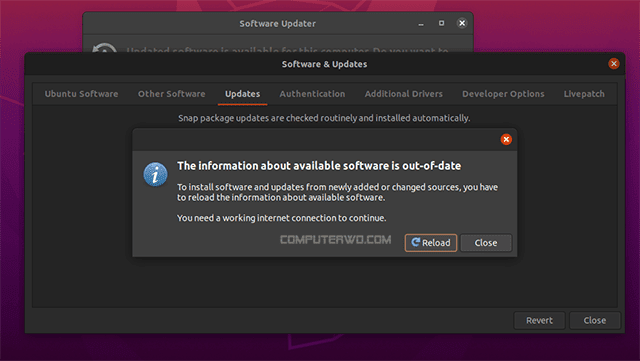Maximize the Software Updater window
The height and width of the screenshot is (361, 640).
pos(441,23)
